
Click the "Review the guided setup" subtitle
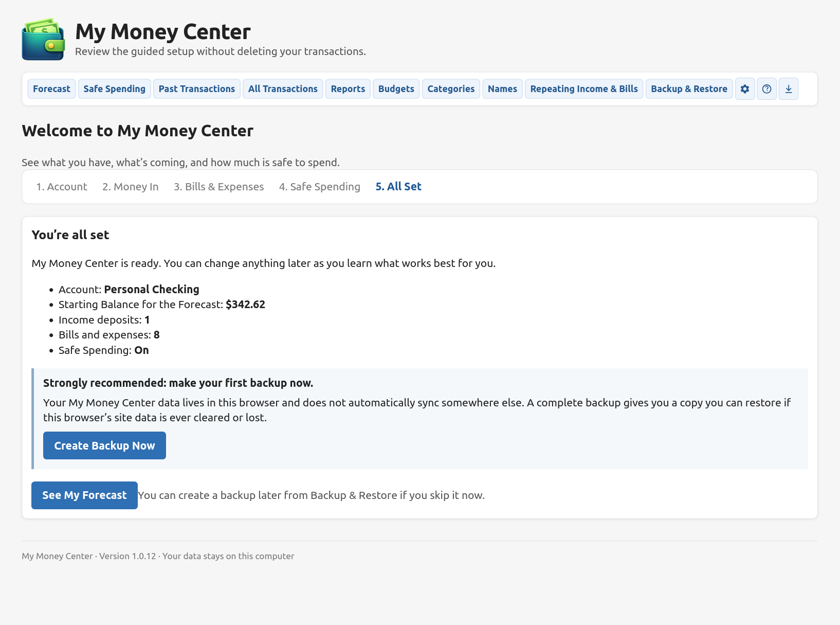pyautogui.click(x=221, y=51)
